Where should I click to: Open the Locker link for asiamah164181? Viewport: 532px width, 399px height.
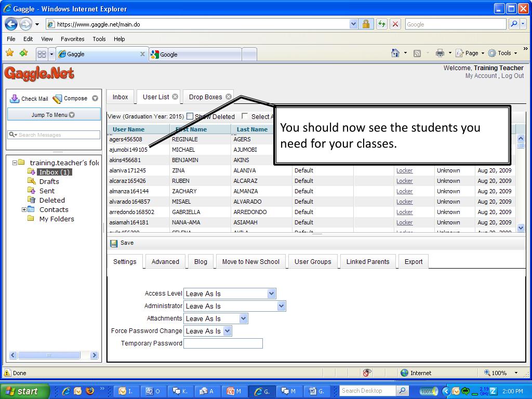coord(404,222)
